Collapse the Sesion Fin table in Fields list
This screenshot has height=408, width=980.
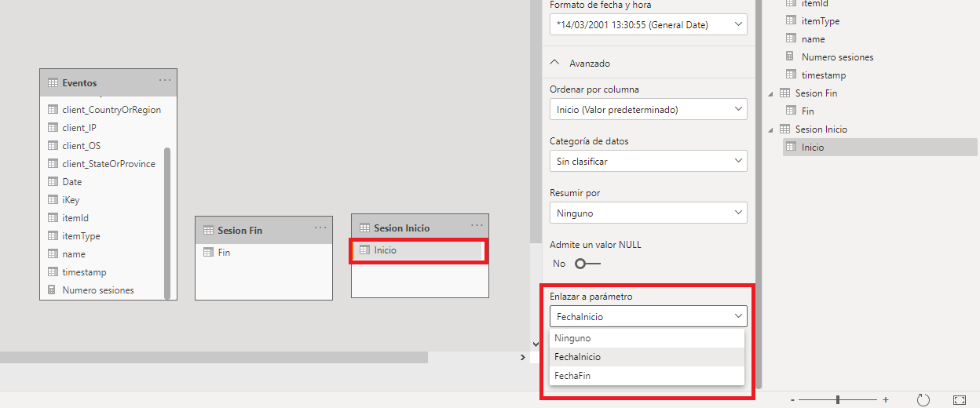click(771, 93)
